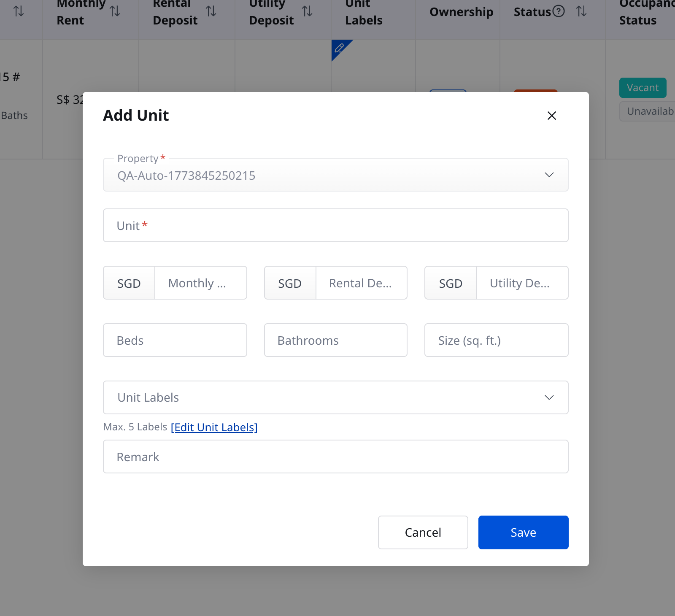Click the Max. 5 Labels hint text
675x616 pixels.
135,427
